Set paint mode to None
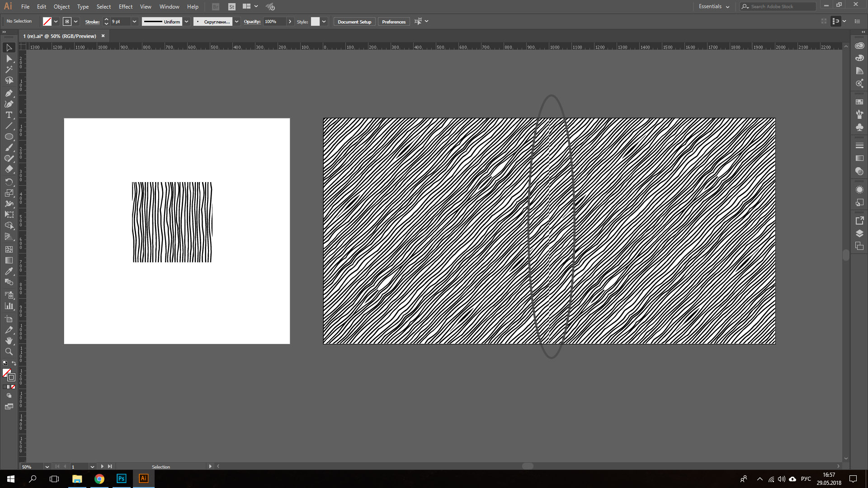The height and width of the screenshot is (488, 868). [13, 387]
